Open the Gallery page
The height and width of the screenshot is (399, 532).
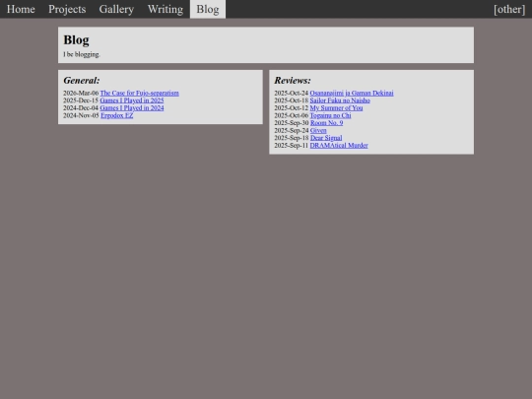[116, 9]
